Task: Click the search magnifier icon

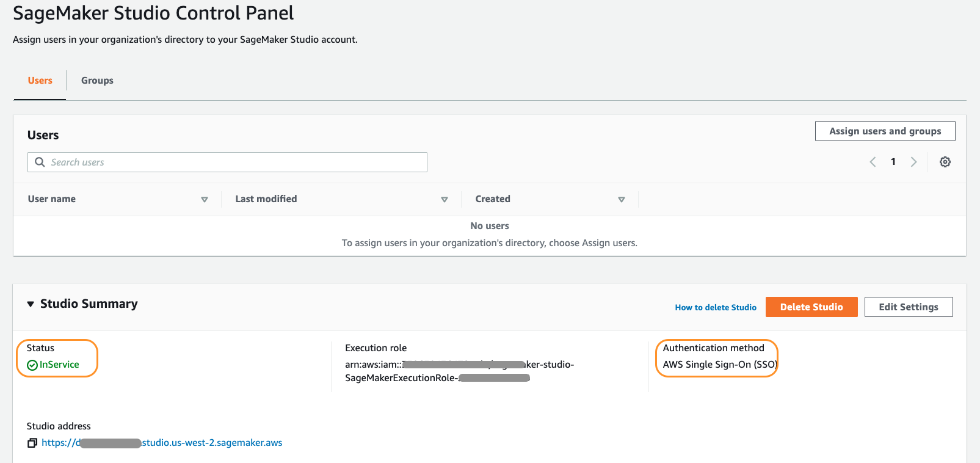Action: [x=40, y=162]
